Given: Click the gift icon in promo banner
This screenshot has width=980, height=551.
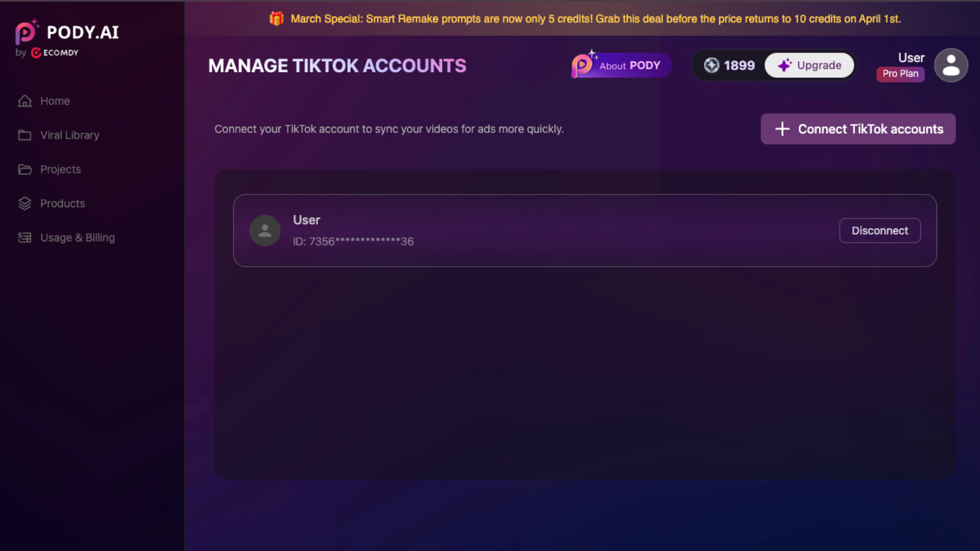Looking at the screenshot, I should tap(277, 19).
